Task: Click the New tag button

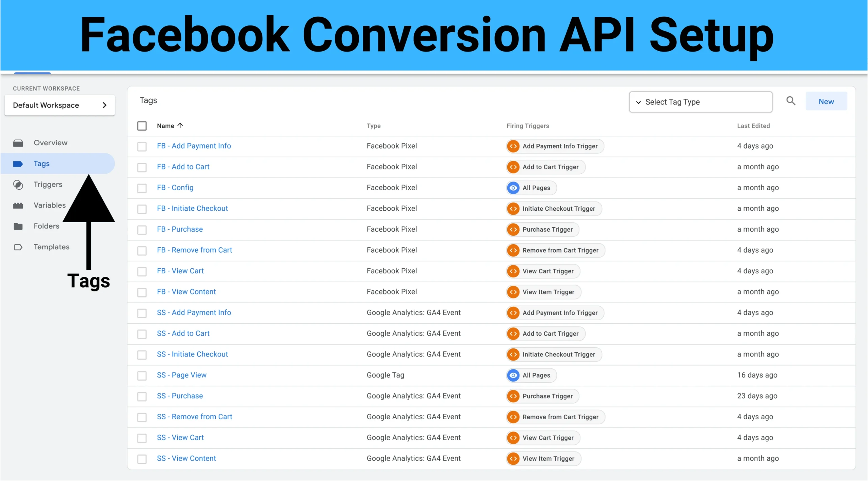Action: (826, 101)
